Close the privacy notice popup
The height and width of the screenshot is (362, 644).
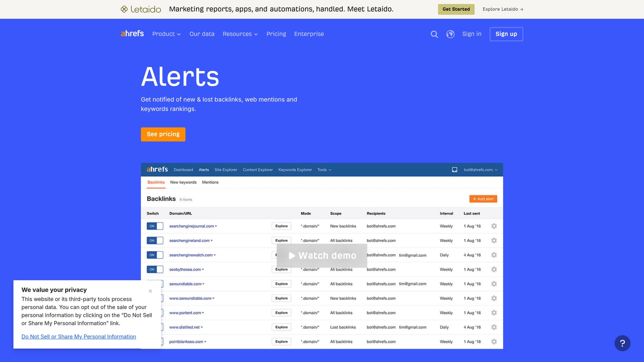[x=151, y=291]
